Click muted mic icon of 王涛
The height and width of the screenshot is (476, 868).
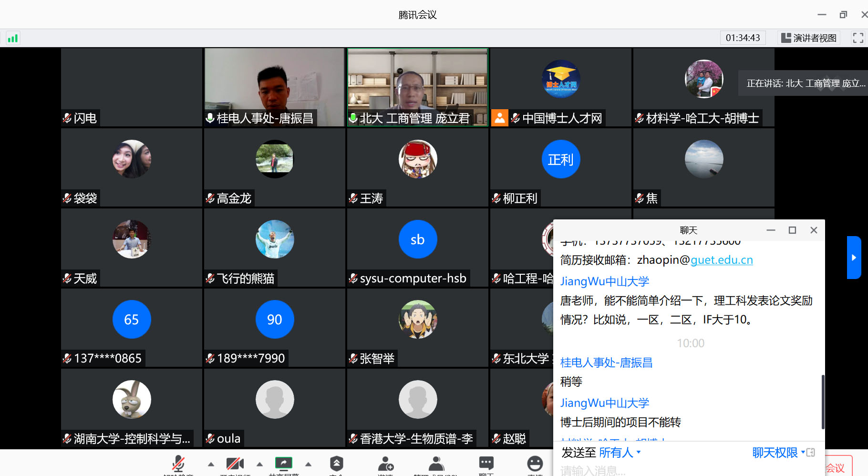pos(353,198)
